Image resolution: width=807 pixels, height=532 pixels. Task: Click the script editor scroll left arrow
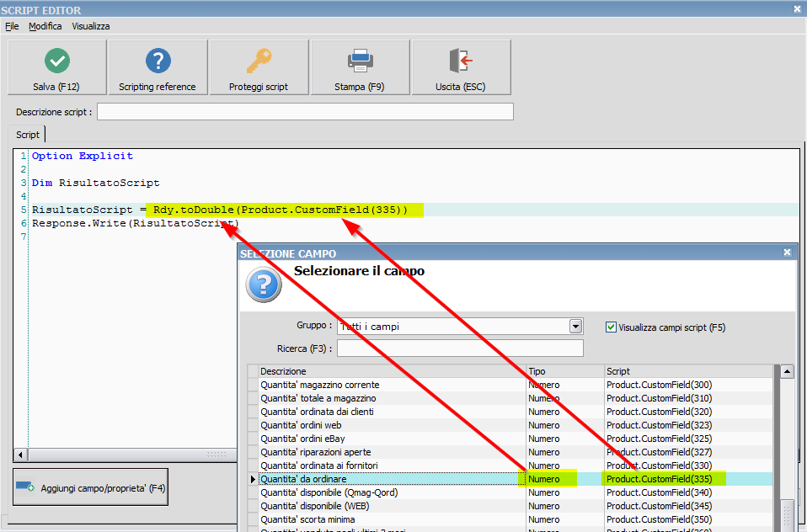[20, 455]
